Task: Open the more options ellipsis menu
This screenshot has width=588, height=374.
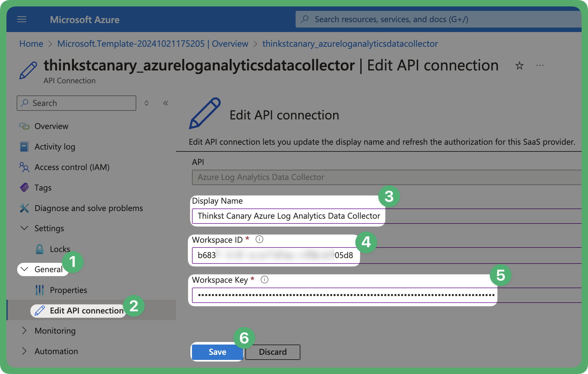Action: coord(540,66)
